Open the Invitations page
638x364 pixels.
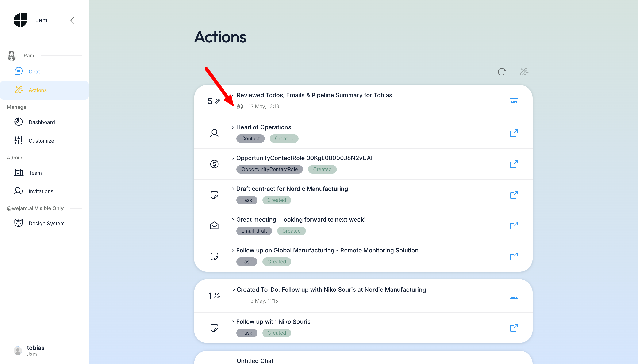coord(44,191)
